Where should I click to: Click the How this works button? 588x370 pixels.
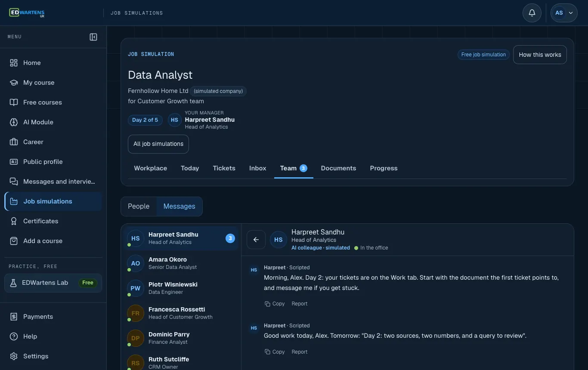click(x=540, y=55)
